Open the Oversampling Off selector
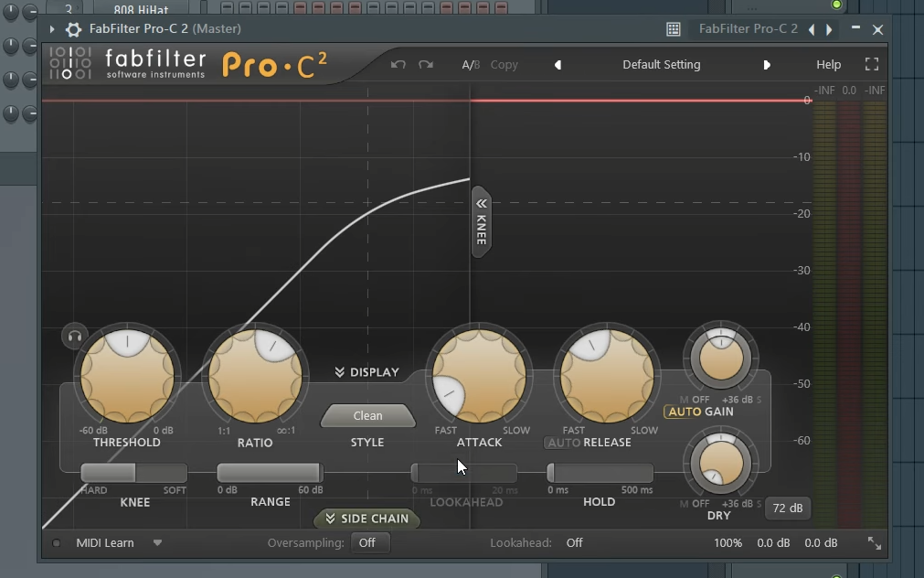Screen dimensions: 924x578 (370, 542)
